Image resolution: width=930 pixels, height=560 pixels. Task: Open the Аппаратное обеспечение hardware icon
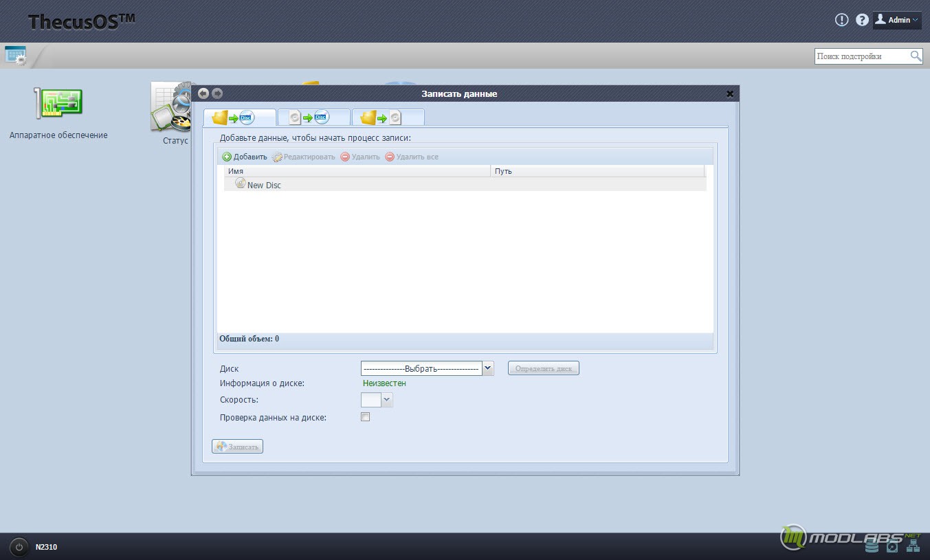[58, 102]
